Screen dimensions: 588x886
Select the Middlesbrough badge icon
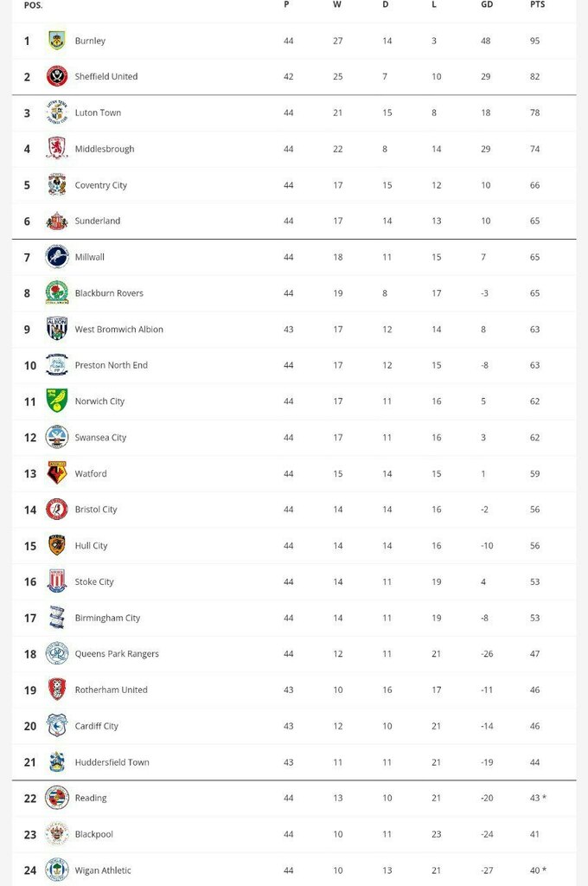(57, 149)
